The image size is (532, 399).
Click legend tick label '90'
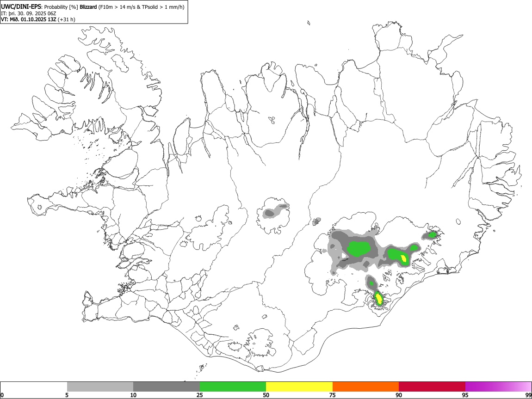pos(399,395)
